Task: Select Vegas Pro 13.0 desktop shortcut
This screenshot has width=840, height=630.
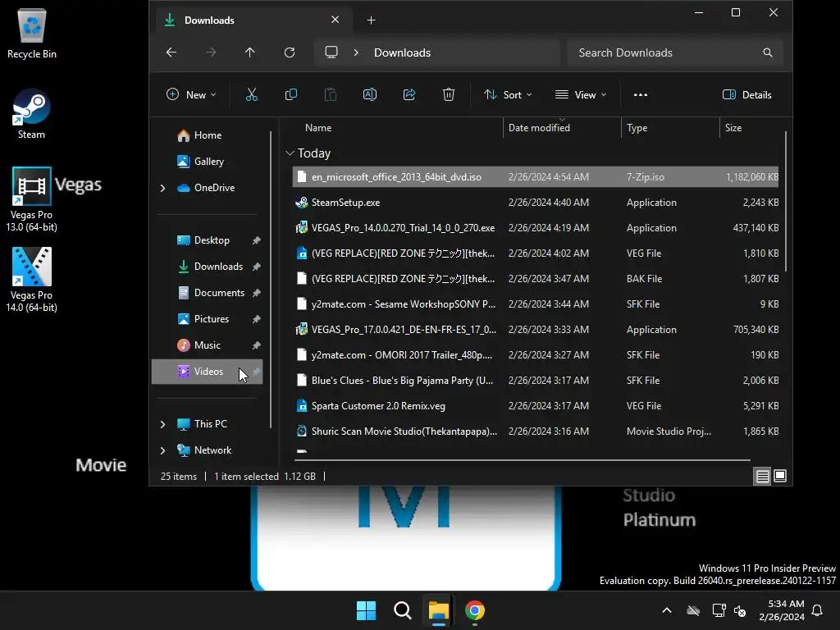Action: 32,199
